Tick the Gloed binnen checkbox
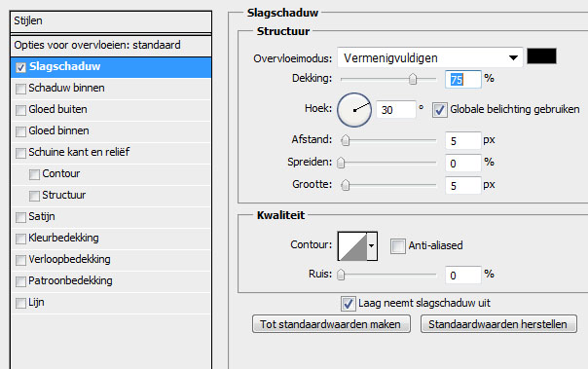Viewport: 588px width, 369px height. tap(20, 131)
